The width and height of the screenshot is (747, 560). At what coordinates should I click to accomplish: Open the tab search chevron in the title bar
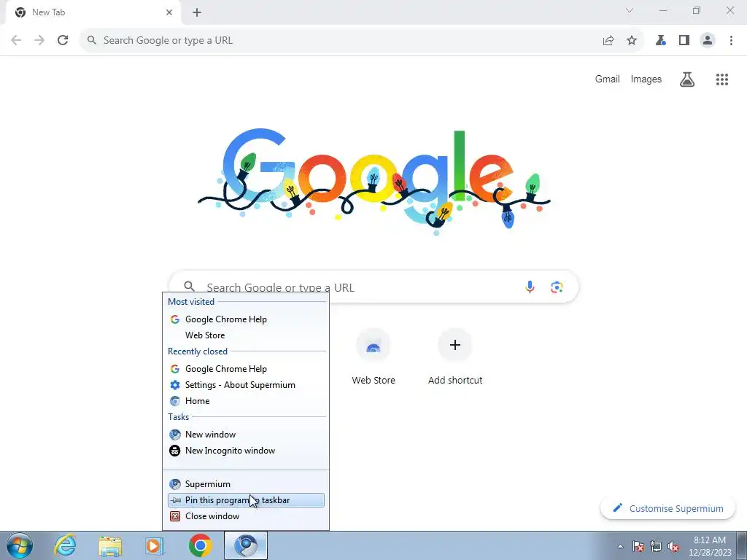(x=630, y=10)
